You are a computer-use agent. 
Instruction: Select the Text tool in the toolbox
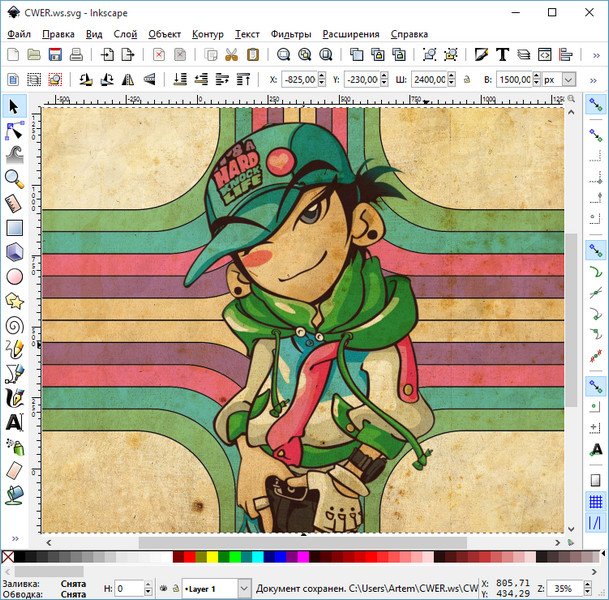pos(14,421)
